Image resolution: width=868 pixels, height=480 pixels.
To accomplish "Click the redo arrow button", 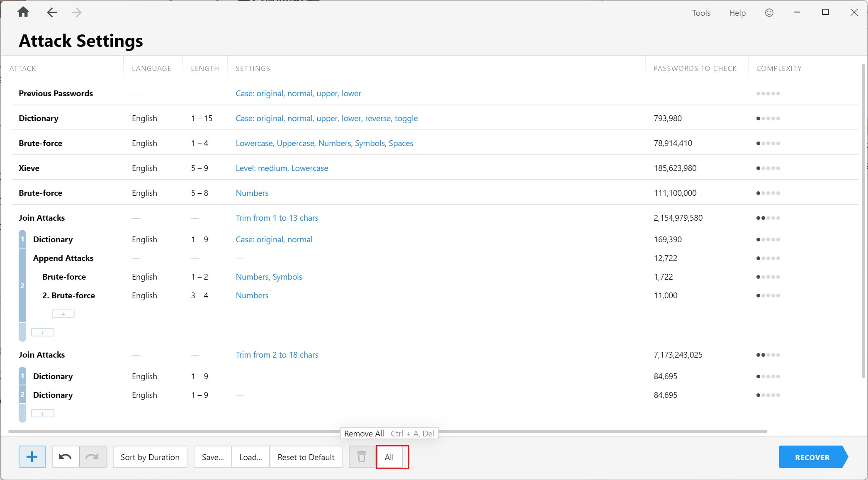I will (x=92, y=457).
